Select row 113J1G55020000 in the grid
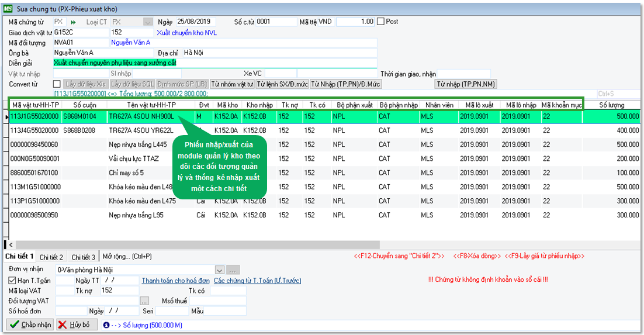Image resolution: width=644 pixels, height=335 pixels. coord(324,116)
